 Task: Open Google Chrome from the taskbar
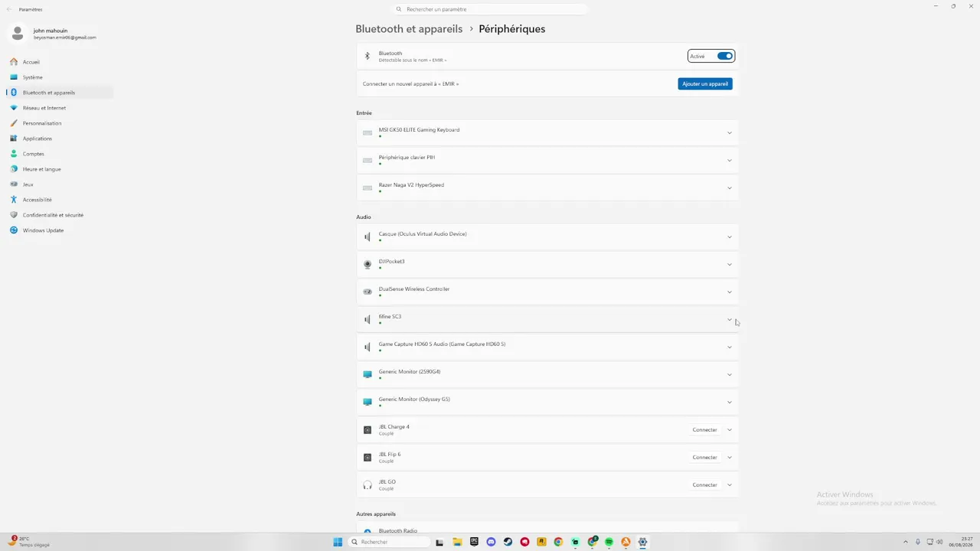pos(558,542)
